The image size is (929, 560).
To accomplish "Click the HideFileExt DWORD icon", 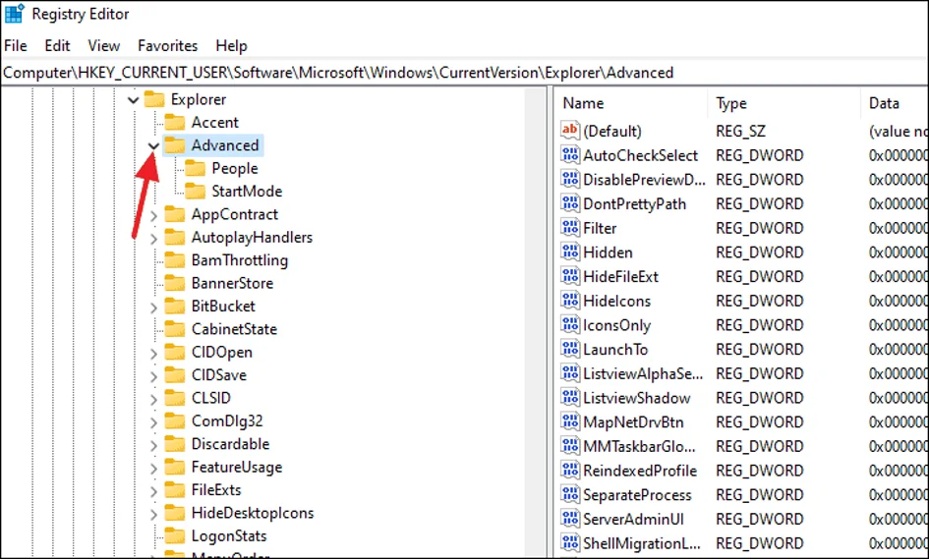I will tap(570, 276).
